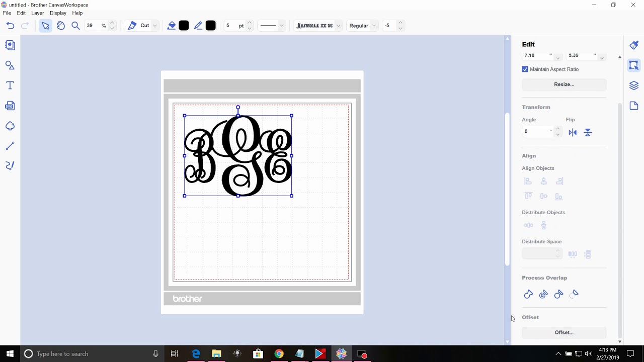
Task: Click the monogram design on canvas
Action: tap(238, 156)
